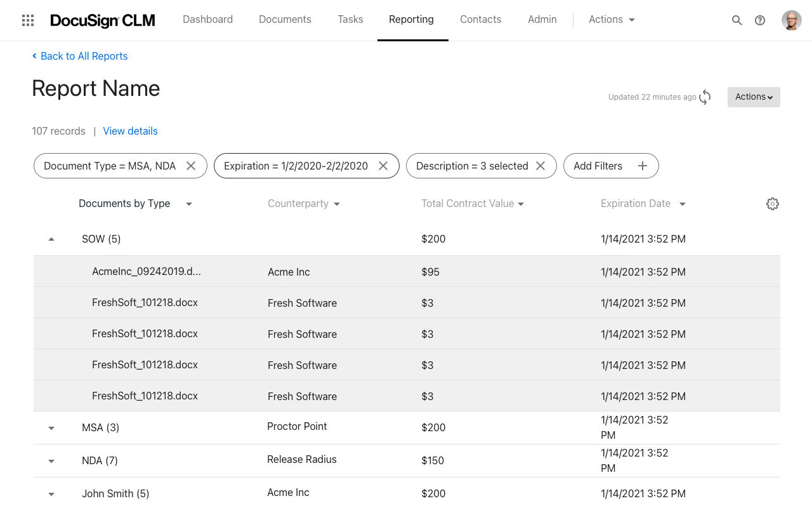Sort by Total Contract Value column
Screen dimensions: 812x508
(x=473, y=204)
